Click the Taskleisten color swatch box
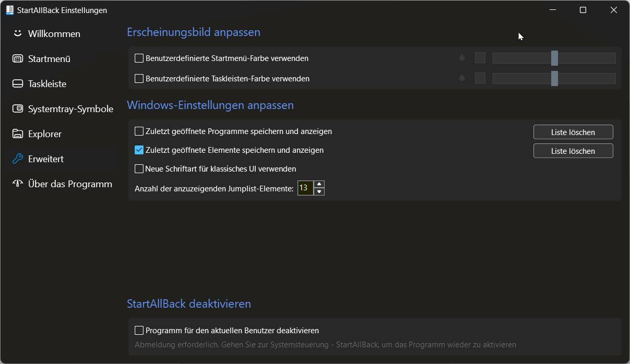Viewport: 630px width, 364px height. click(480, 78)
